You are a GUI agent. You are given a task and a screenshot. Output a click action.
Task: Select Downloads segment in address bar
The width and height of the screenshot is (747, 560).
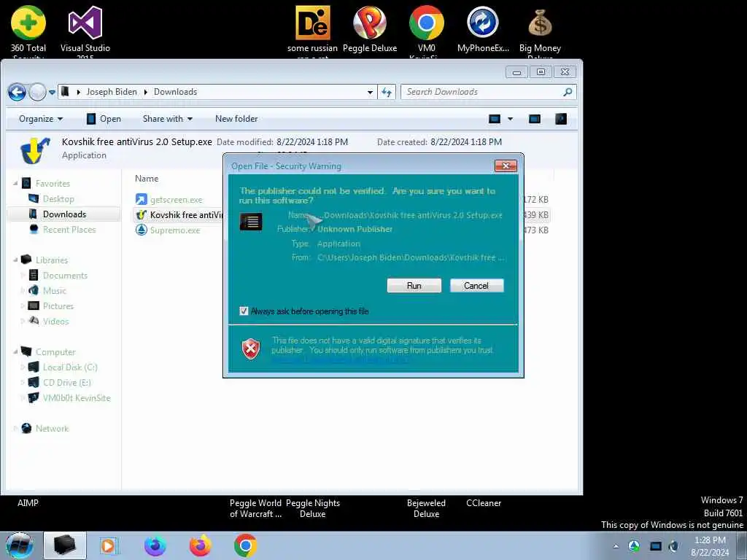[175, 92]
